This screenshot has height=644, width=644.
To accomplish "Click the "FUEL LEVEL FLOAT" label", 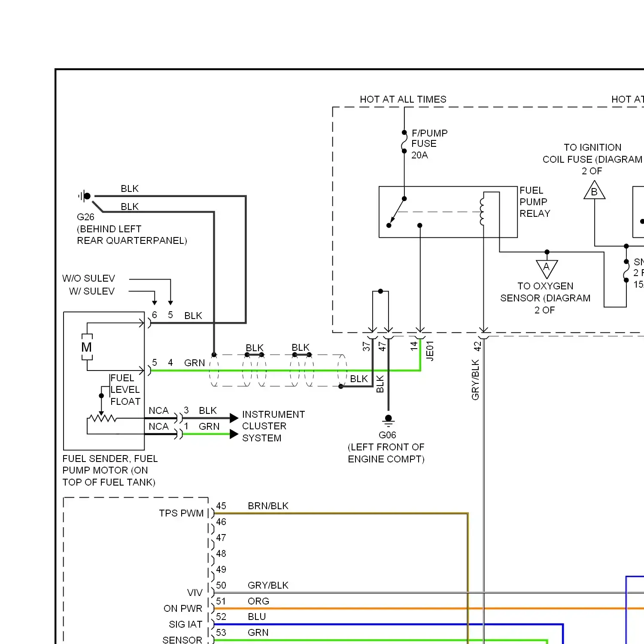I will pos(125,390).
